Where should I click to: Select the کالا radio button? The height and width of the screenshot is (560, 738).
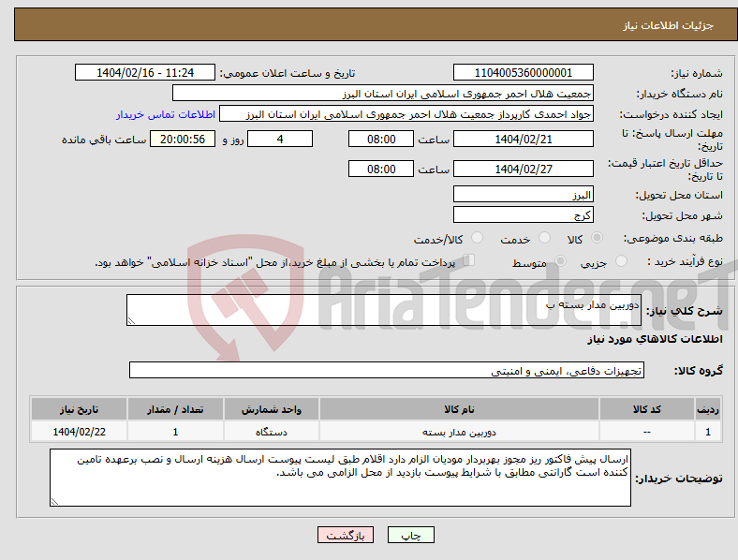point(597,238)
